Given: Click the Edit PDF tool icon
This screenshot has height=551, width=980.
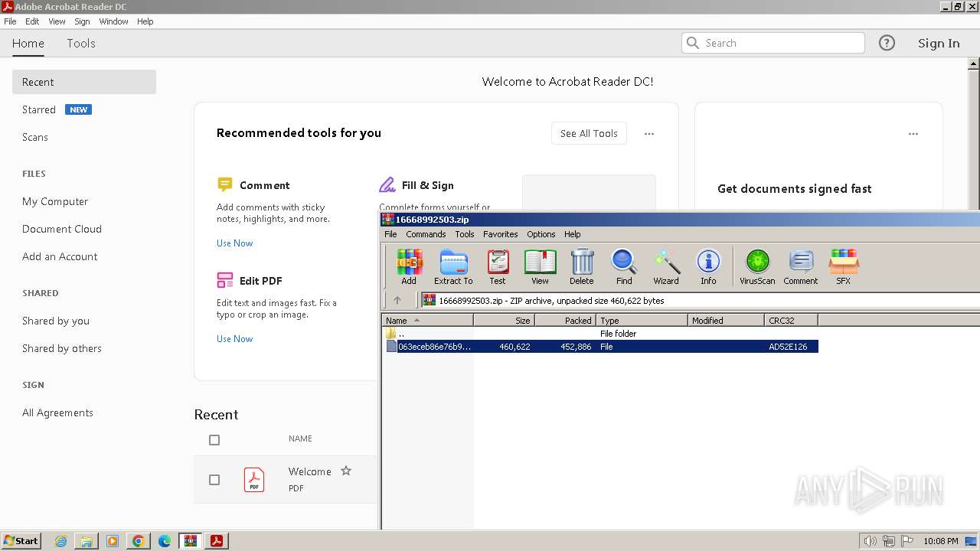Looking at the screenshot, I should (224, 280).
